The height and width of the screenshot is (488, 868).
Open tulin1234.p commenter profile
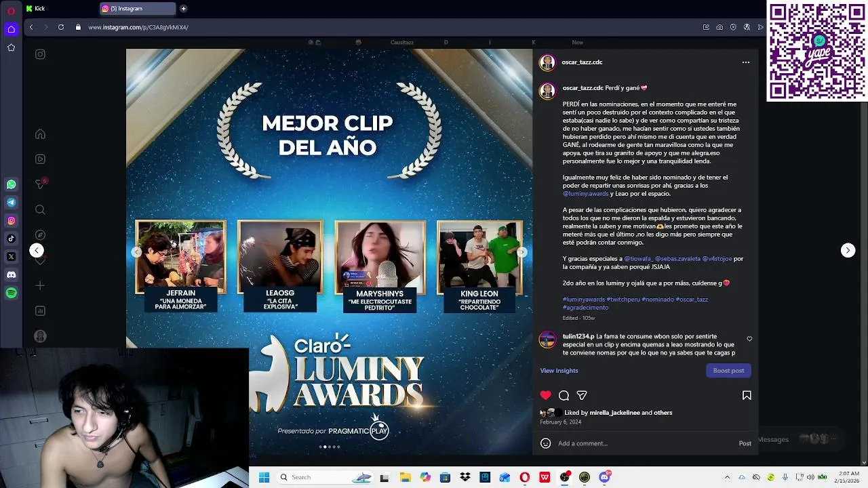click(x=578, y=336)
